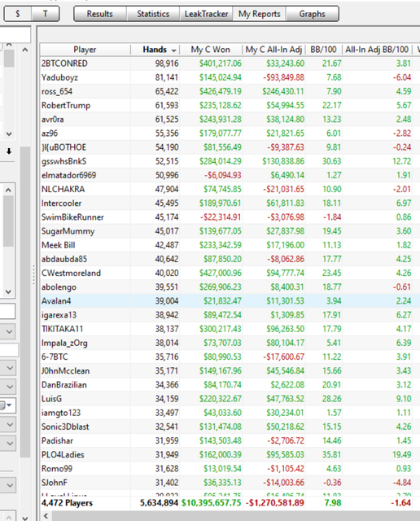
Task: Select the T tournaments button
Action: (x=46, y=14)
